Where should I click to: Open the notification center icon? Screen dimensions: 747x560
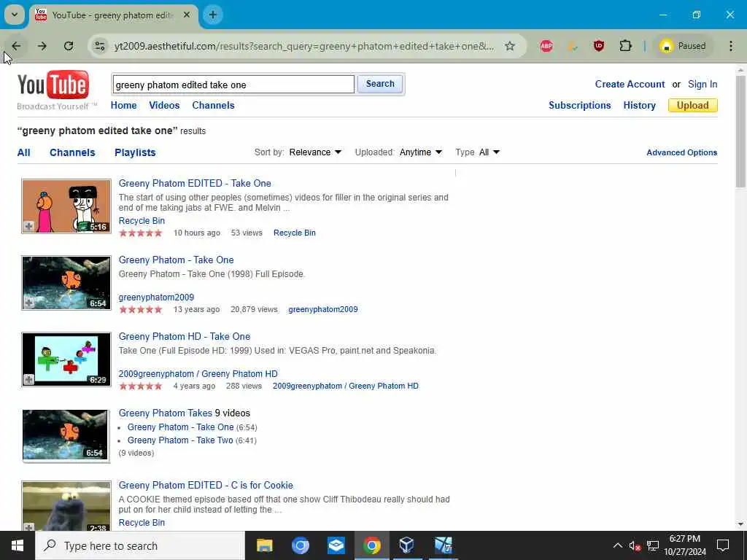(723, 545)
